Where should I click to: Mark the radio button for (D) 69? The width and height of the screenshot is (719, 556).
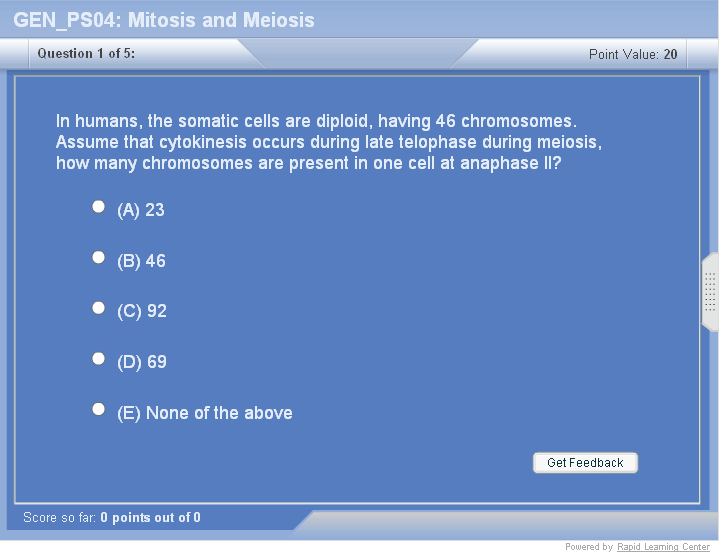pos(98,358)
